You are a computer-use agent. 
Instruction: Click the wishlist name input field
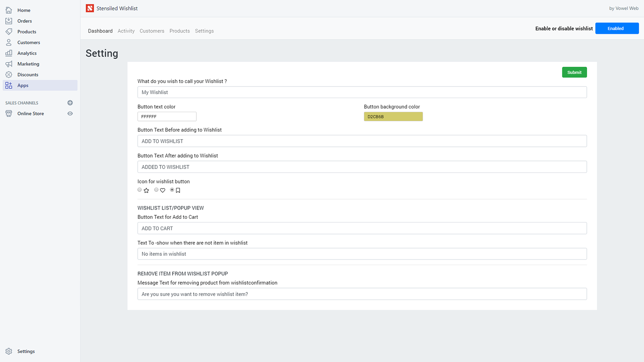coord(362,92)
